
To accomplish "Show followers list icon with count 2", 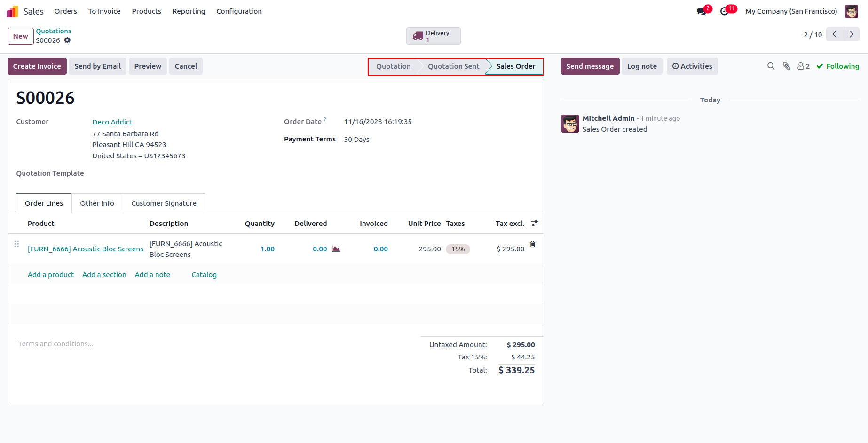I will pyautogui.click(x=804, y=66).
